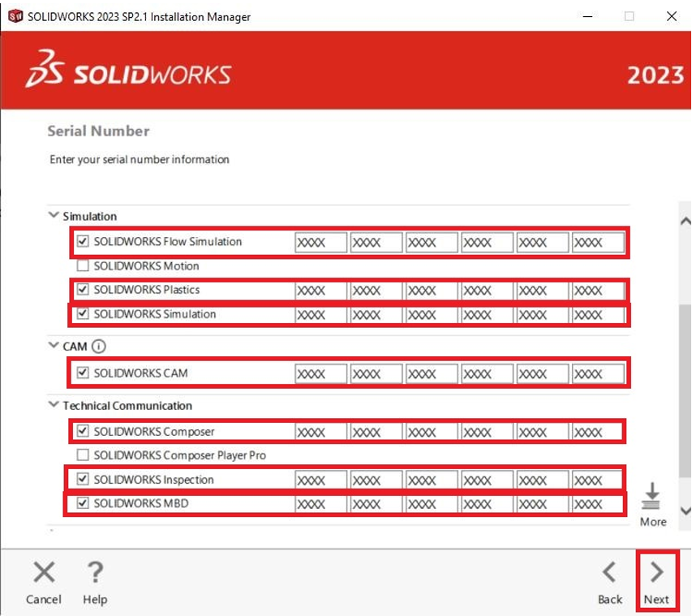692x616 pixels.
Task: Click the SOLIDWORKS logo in red banner
Action: tap(128, 70)
